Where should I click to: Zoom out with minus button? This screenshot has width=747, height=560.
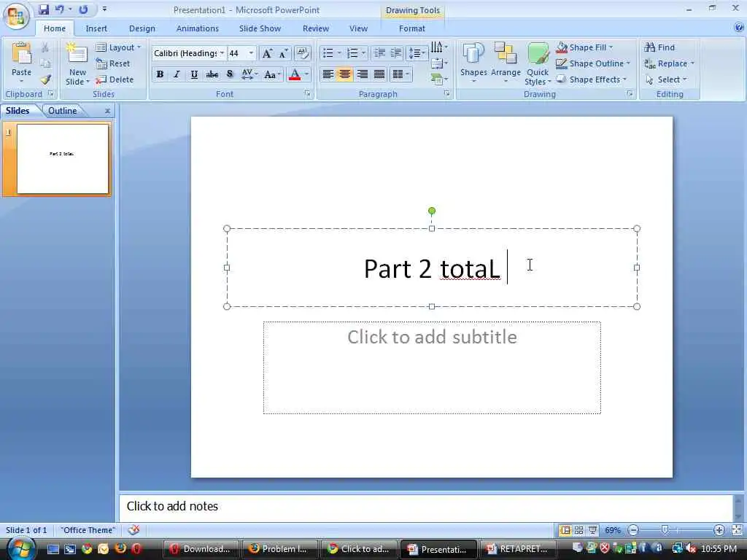633,530
